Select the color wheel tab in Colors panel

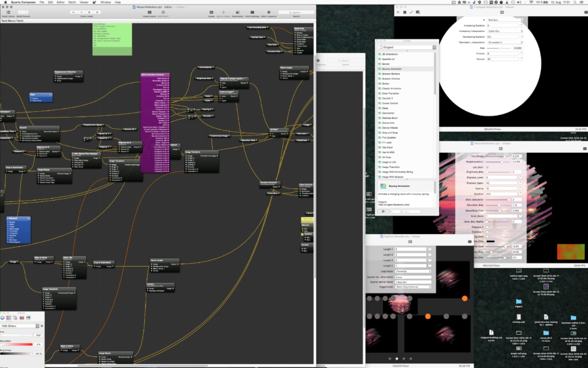[3, 318]
